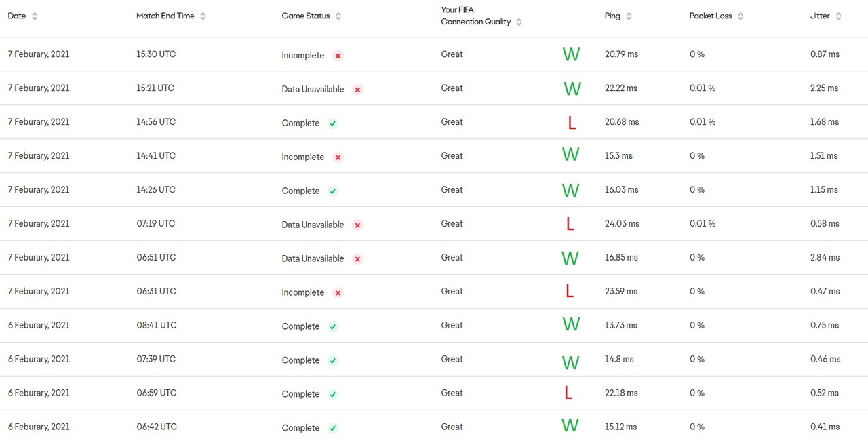Click the Game Status header label
868x443 pixels.
click(x=305, y=16)
